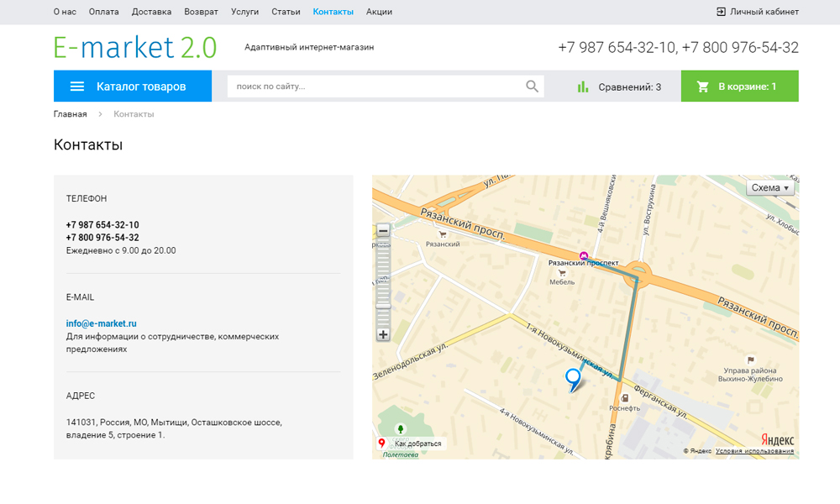Image resolution: width=840 pixels, height=504 pixels.
Task: Click the red pin icon beside Как добраться
Action: 381,443
